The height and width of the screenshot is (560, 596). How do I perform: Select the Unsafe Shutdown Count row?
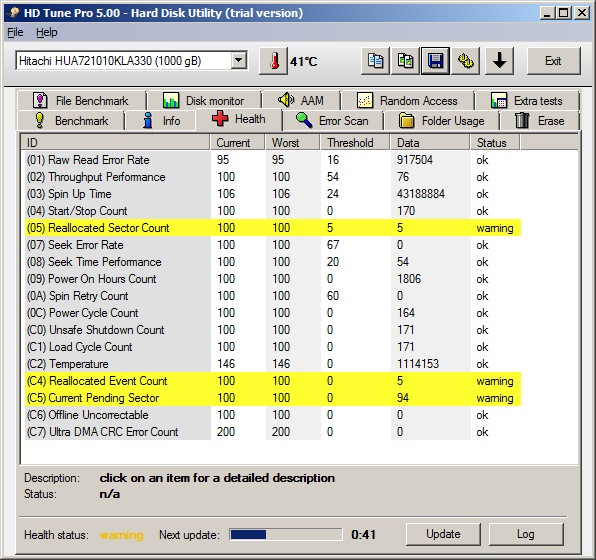(x=273, y=330)
